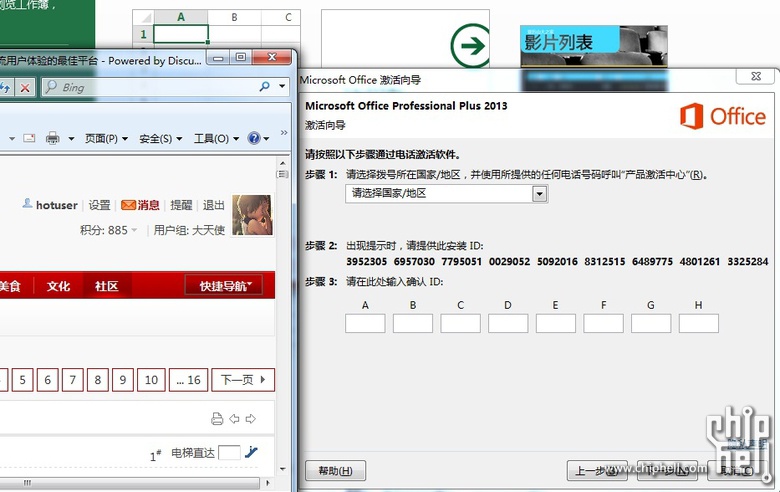Select cell A1 in the Excel sheet
Image resolution: width=780 pixels, height=492 pixels.
click(x=181, y=34)
